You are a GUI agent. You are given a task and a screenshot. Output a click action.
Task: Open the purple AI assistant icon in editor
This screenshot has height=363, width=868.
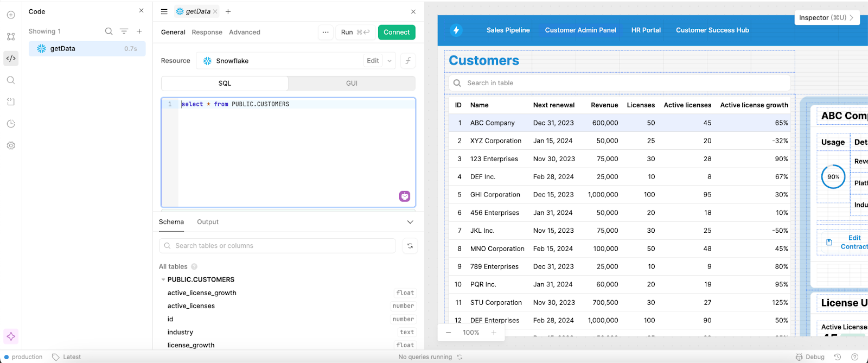tap(405, 196)
